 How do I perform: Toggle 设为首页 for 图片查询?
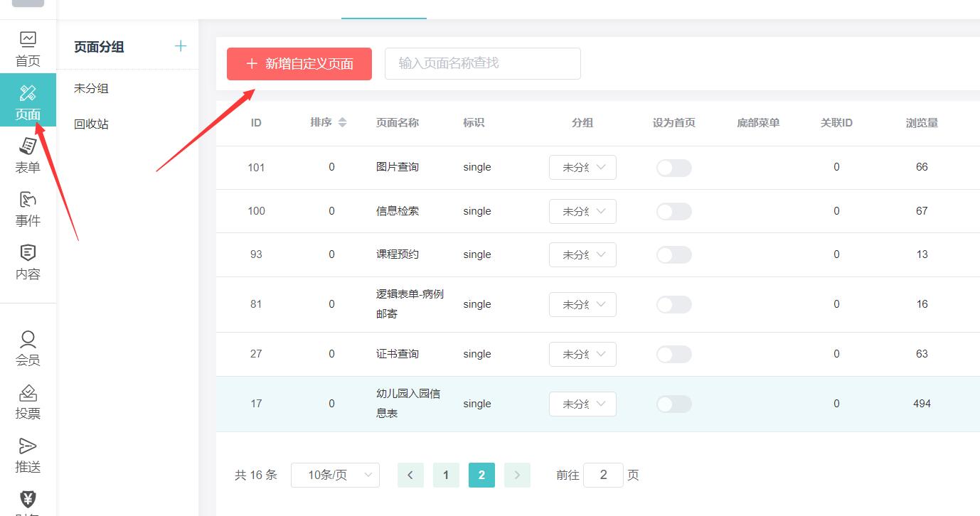[x=673, y=168]
